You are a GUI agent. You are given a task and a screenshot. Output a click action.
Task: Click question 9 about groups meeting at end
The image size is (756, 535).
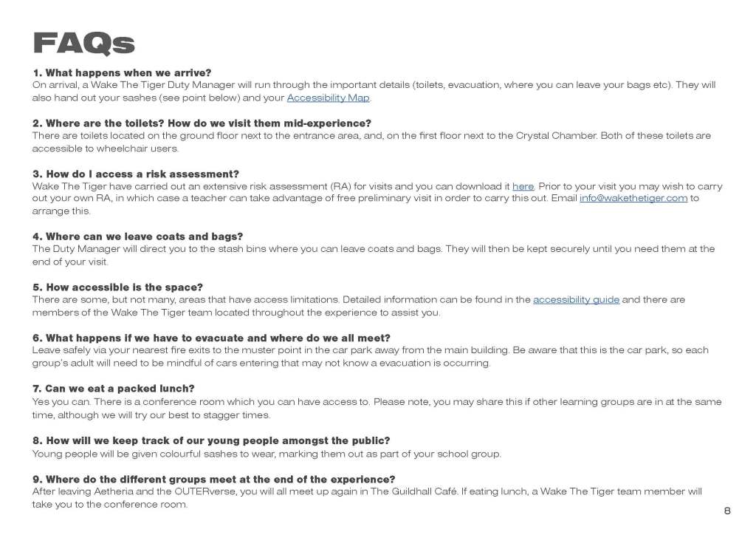214,479
